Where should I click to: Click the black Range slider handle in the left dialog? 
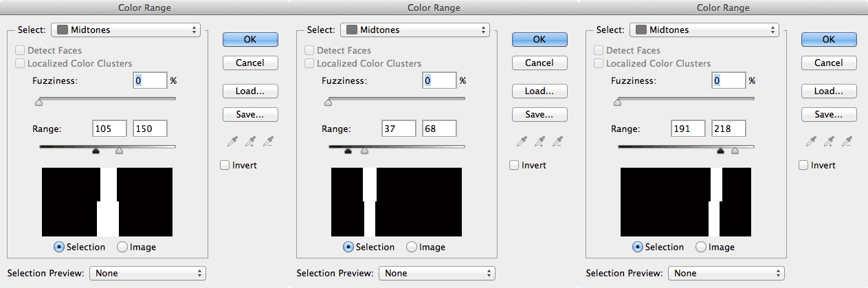coord(96,151)
